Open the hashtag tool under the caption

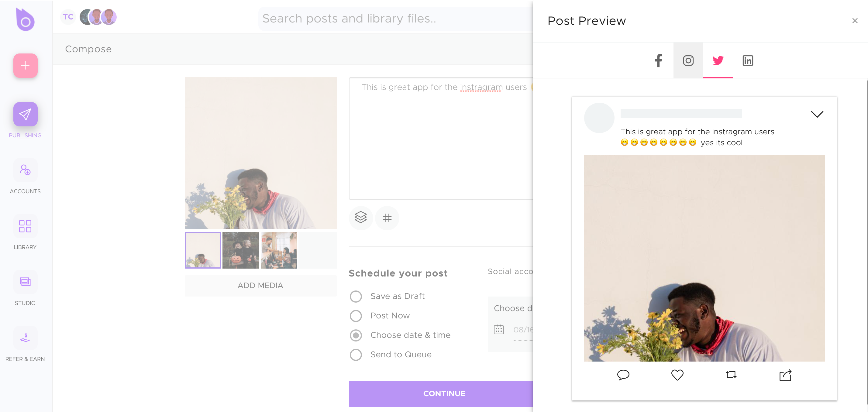[x=387, y=218]
